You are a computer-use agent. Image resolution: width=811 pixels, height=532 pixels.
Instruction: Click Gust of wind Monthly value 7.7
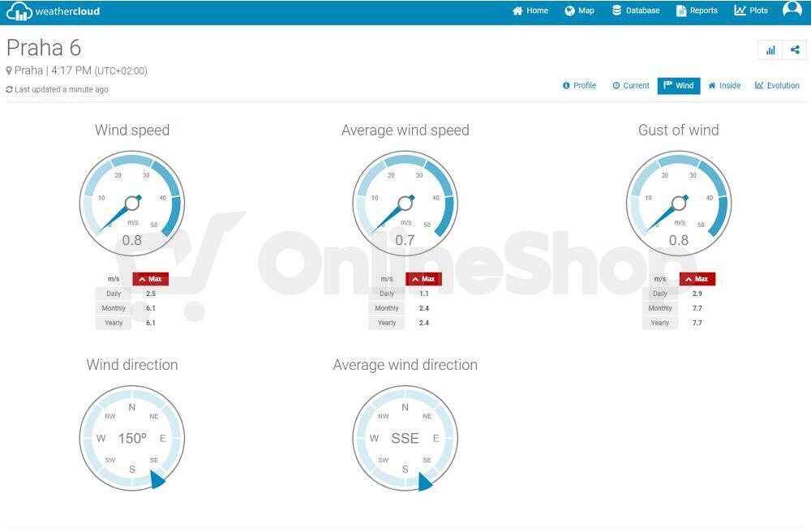click(x=697, y=308)
